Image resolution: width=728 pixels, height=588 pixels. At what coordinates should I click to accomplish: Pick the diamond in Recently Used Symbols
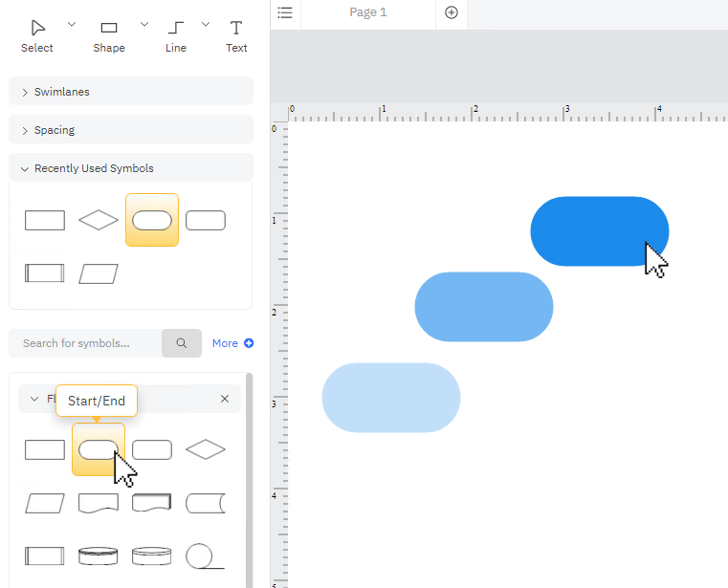coord(99,221)
